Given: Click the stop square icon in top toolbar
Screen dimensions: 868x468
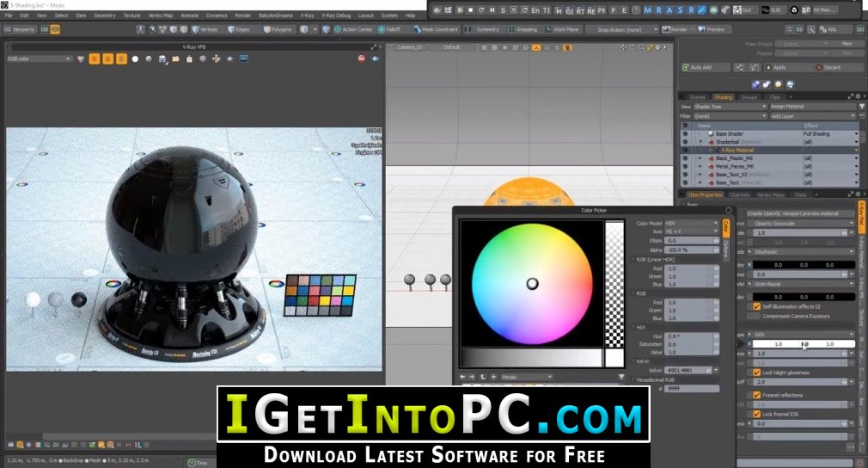Looking at the screenshot, I should (471, 10).
